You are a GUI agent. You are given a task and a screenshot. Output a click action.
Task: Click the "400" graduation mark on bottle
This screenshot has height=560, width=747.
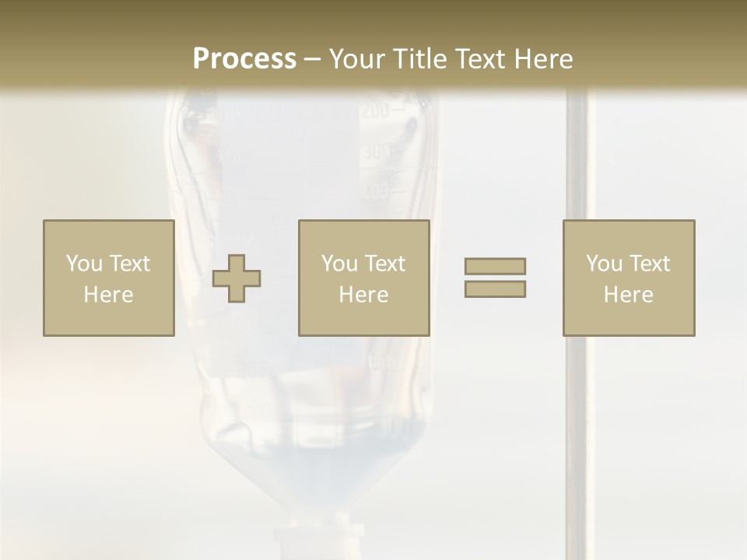pos(377,189)
